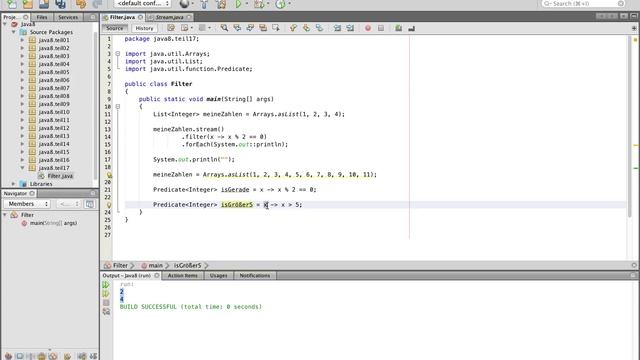Switch to the Services tab
Screen dimensions: 640x360
68,17
